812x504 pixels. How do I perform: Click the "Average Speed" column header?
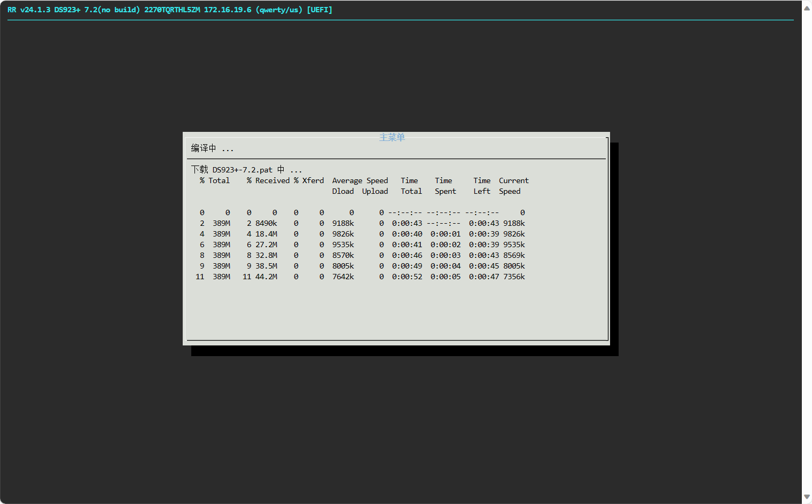pyautogui.click(x=360, y=180)
